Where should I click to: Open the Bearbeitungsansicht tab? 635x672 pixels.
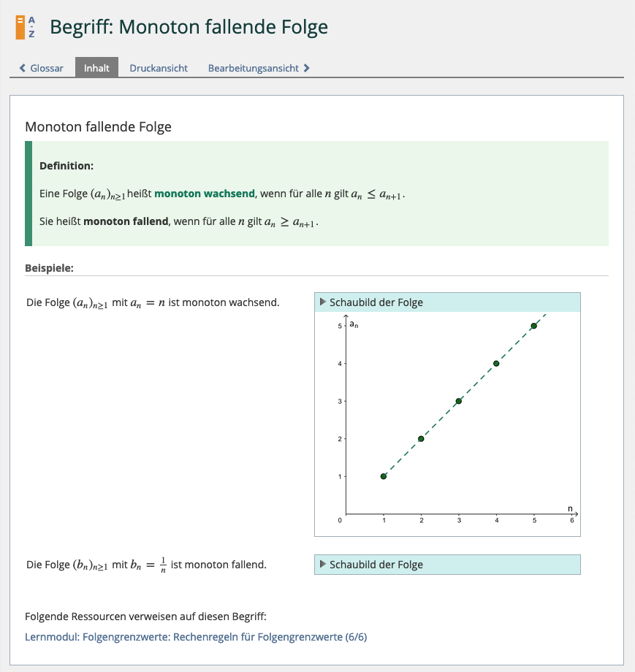(x=253, y=69)
